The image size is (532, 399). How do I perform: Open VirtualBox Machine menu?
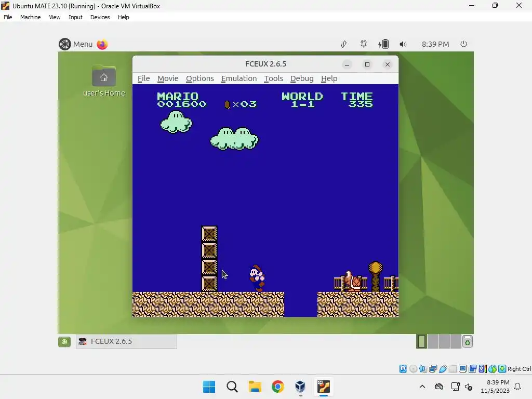click(30, 17)
